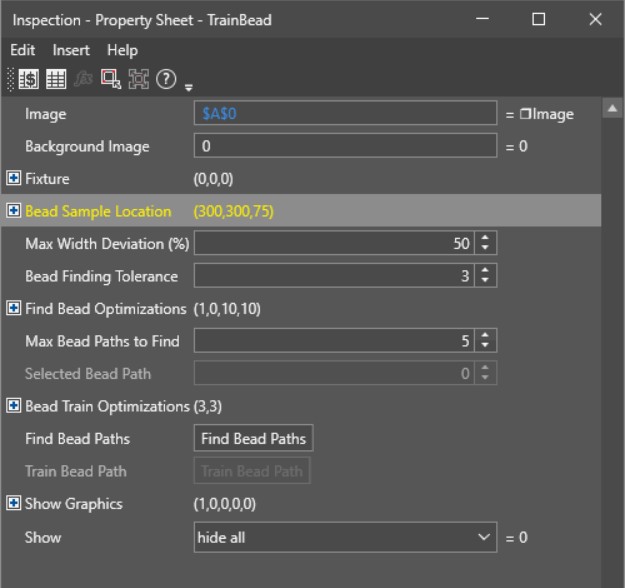Expand the Bead Sample Location group
Screen dimensions: 625x588
click(x=14, y=211)
